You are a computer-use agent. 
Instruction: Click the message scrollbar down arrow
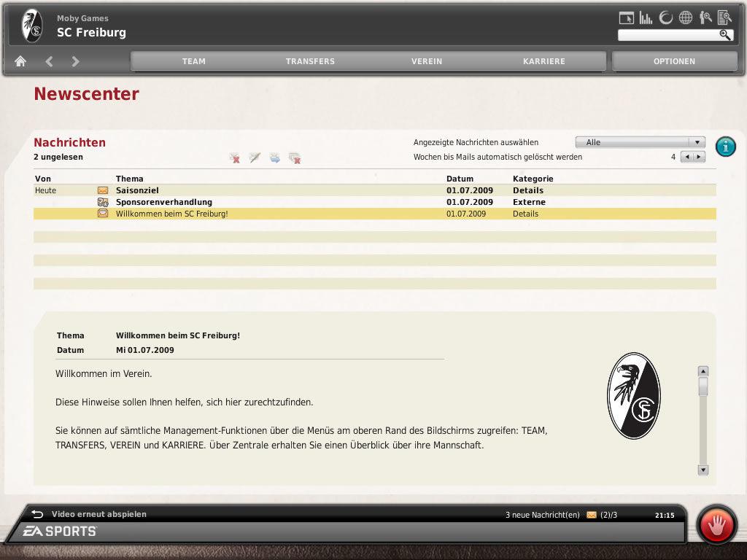tap(703, 470)
